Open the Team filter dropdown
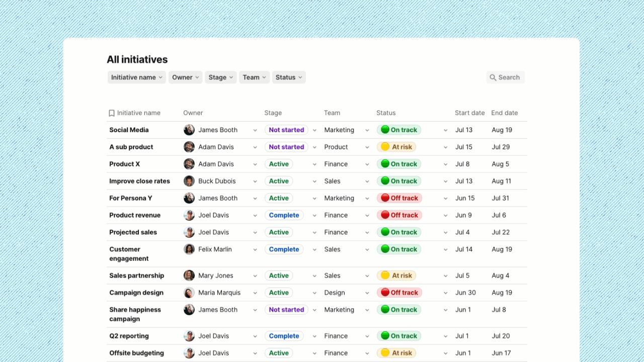This screenshot has width=644, height=362. tap(255, 77)
